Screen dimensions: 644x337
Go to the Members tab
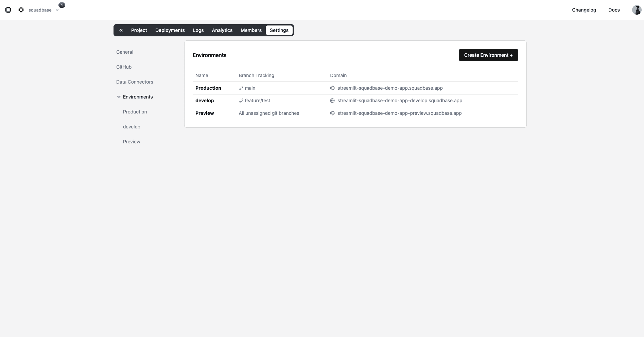click(251, 30)
